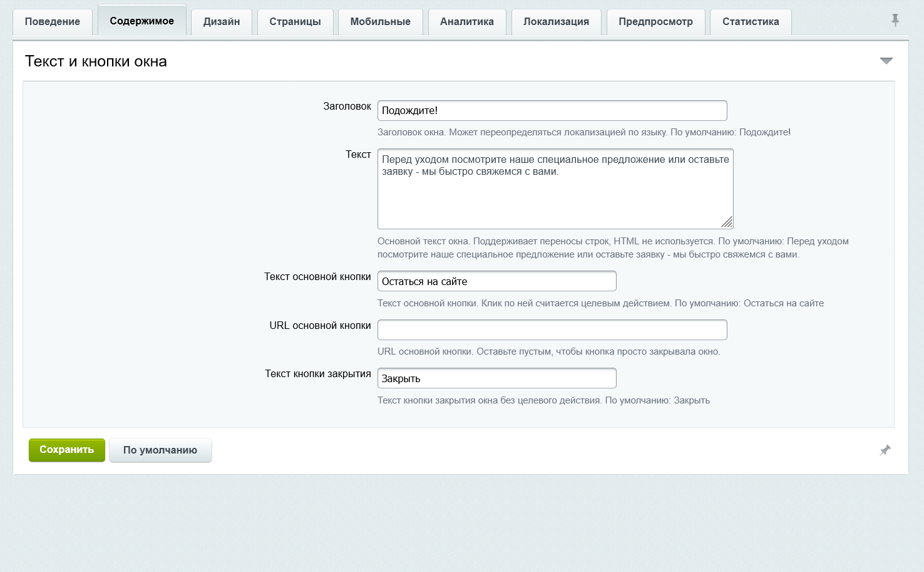
Task: View the Статистика tab
Action: (751, 21)
